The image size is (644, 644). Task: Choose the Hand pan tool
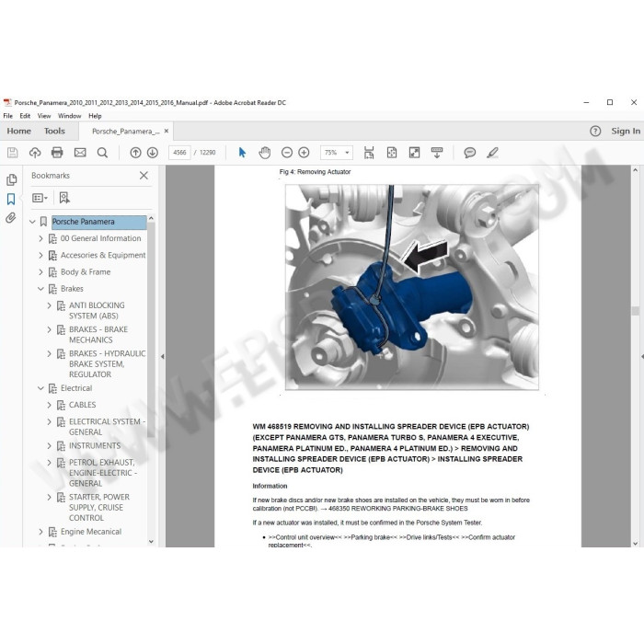click(x=265, y=153)
